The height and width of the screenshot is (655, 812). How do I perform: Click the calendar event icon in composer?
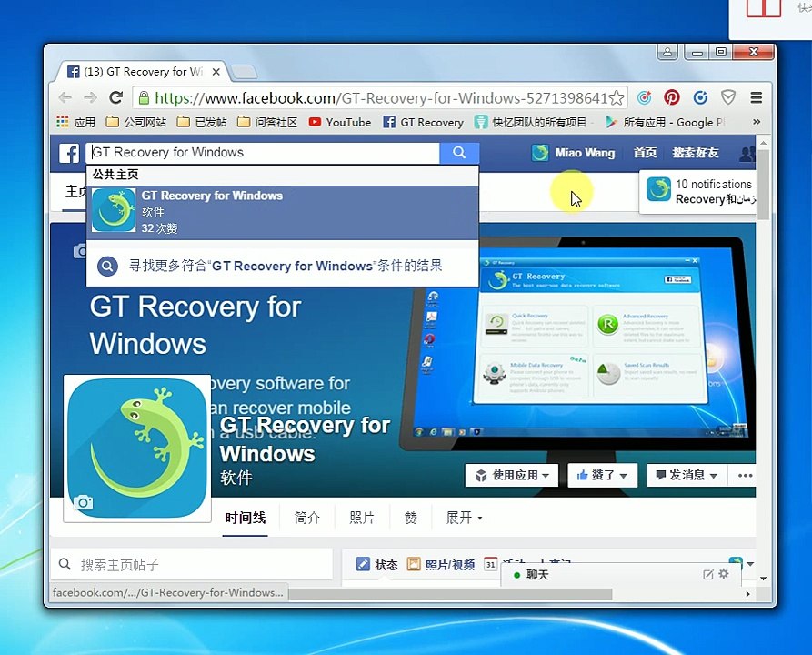tap(490, 564)
